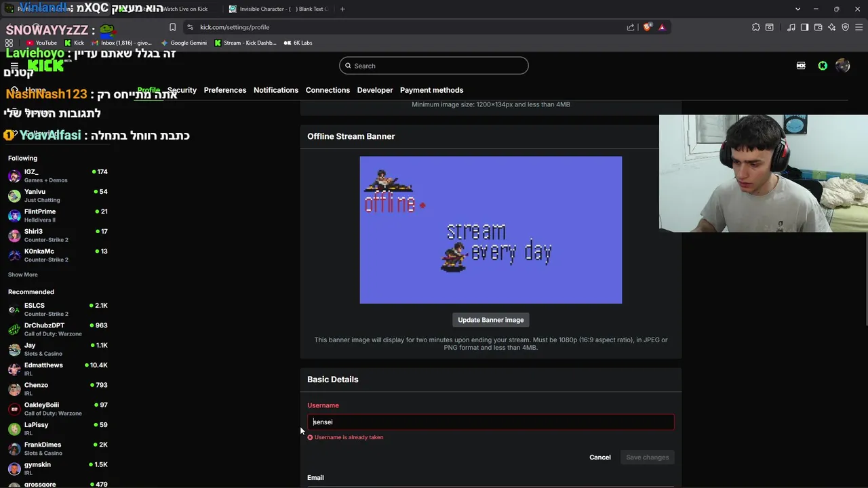Open the Stream - Kick Dashboard bookmark
868x488 pixels.
coord(245,43)
